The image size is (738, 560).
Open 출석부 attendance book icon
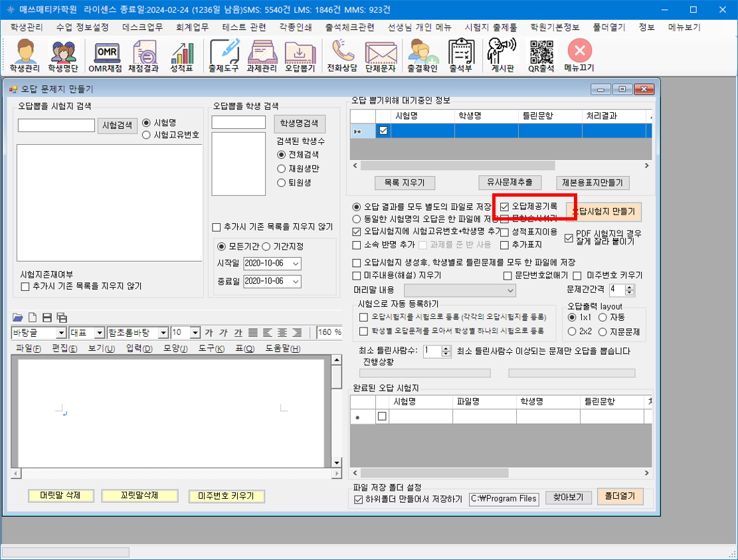461,56
